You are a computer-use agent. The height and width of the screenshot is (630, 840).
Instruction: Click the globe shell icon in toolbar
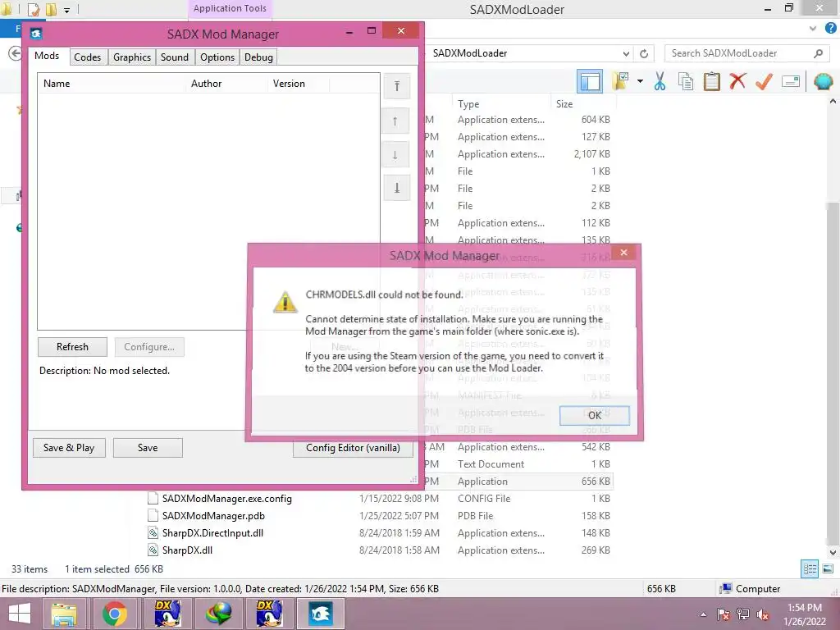[823, 81]
